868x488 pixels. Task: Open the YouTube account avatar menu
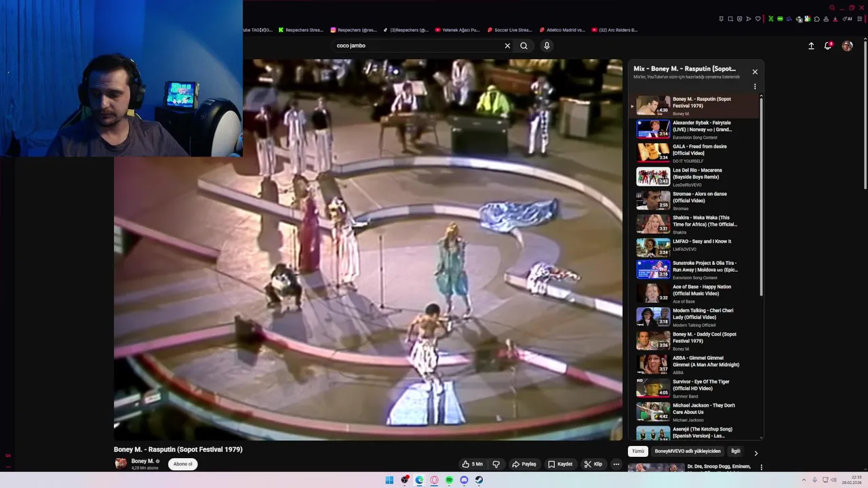tap(847, 45)
